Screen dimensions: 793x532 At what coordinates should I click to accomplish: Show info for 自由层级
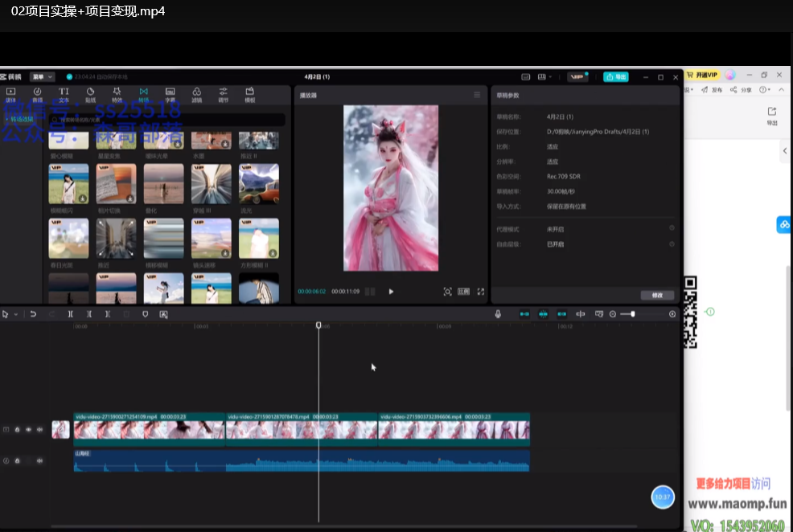pos(672,244)
